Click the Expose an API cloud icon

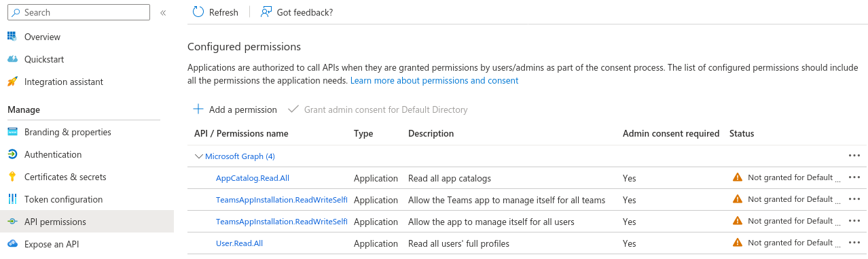point(12,244)
